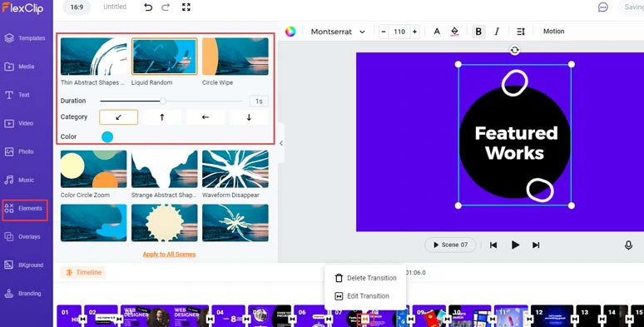Open line spacing icon in text toolbar
644x327 pixels.
tap(521, 32)
